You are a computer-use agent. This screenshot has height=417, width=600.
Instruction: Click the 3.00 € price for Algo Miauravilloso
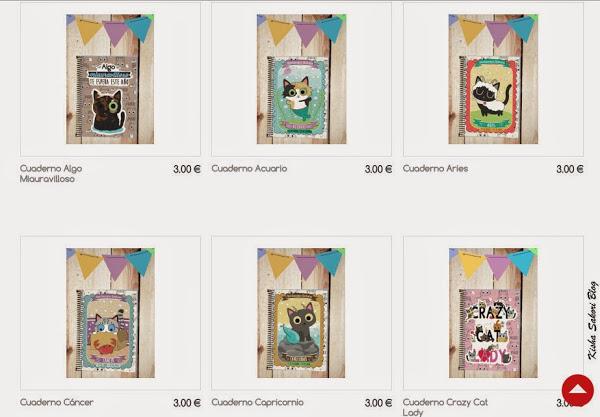(x=187, y=169)
